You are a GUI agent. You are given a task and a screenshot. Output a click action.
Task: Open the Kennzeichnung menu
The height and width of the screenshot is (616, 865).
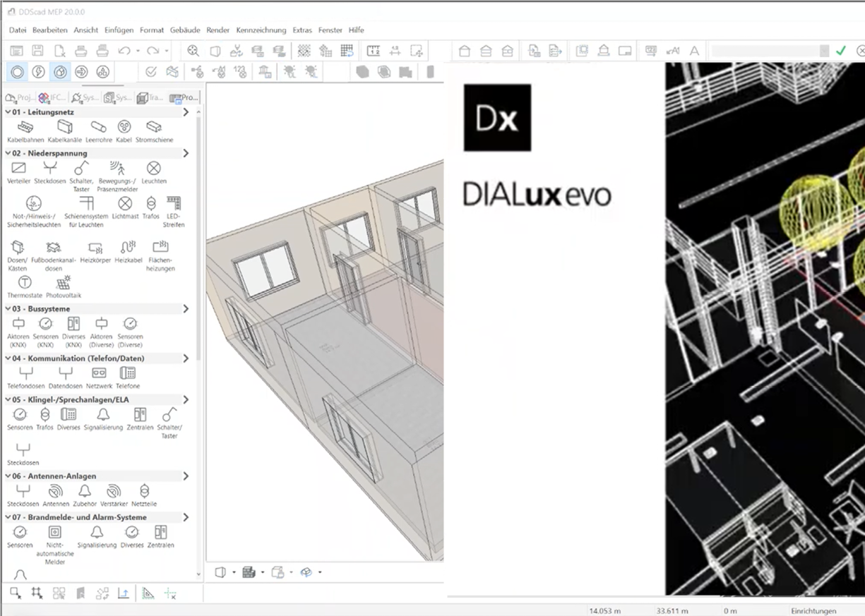[x=261, y=30]
